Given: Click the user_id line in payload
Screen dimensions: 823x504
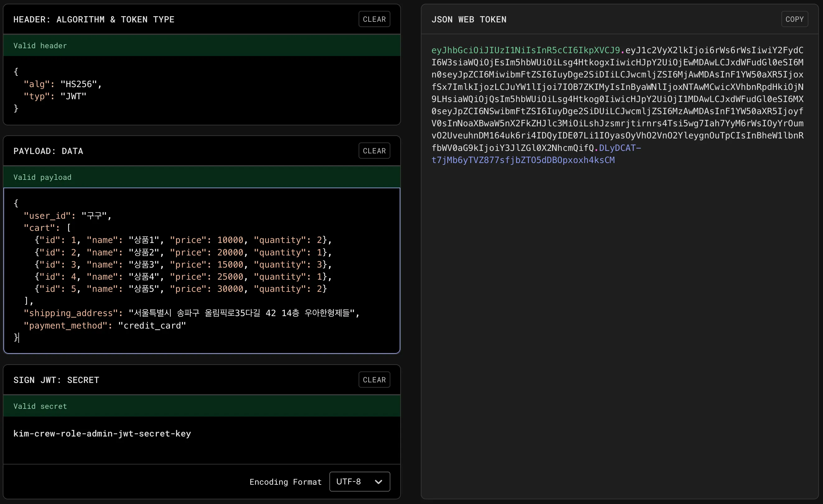Looking at the screenshot, I should [x=67, y=216].
